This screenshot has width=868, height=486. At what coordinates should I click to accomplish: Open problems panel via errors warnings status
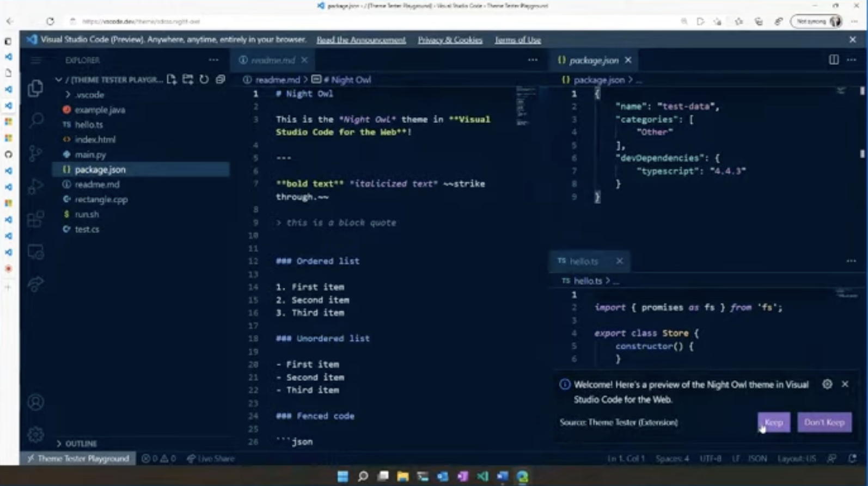[159, 459]
